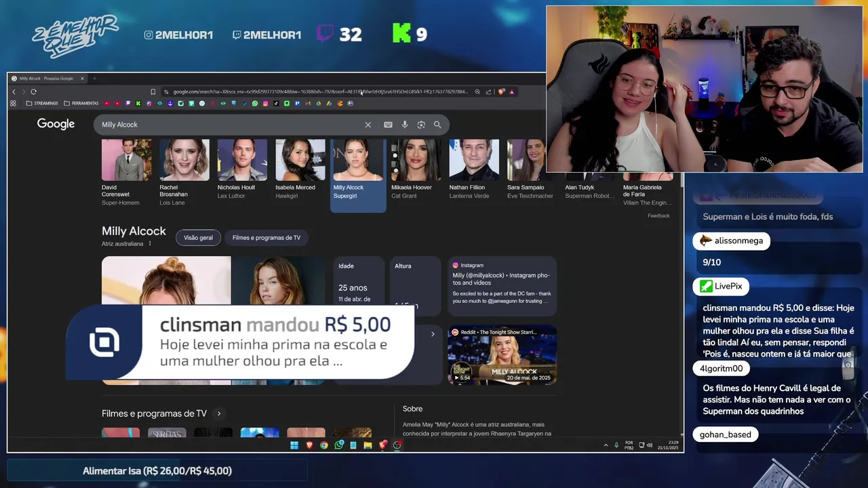The width and height of the screenshot is (868, 488).
Task: Open the on-screen keyboard input tool
Action: click(x=388, y=125)
